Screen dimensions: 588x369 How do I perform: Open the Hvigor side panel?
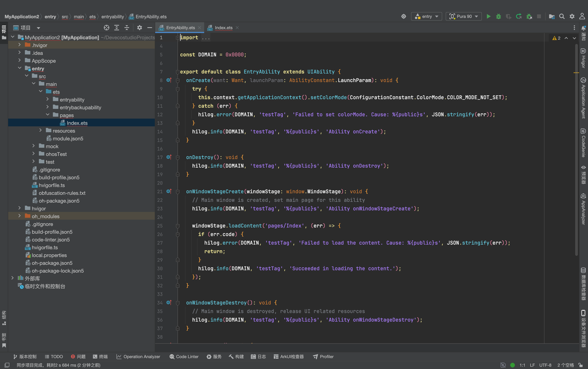pos(583,58)
